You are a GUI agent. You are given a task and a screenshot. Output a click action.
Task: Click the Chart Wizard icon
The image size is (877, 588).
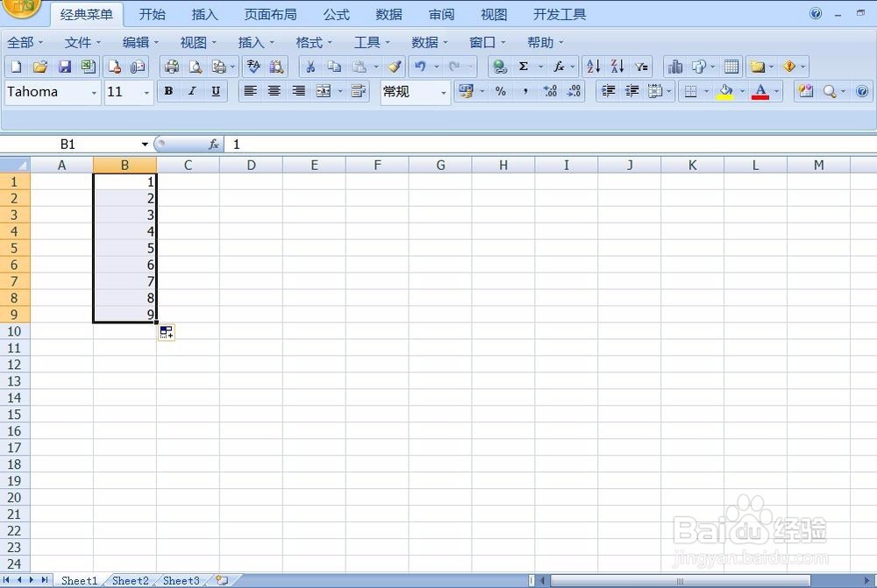676,65
